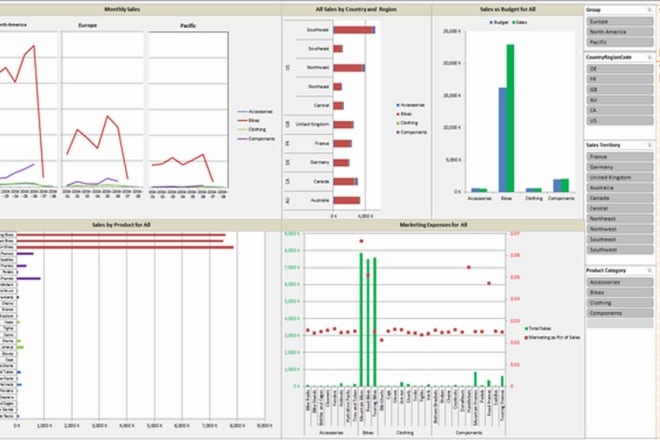Click the Sales legend entry in Sales vs Budget

[519, 22]
